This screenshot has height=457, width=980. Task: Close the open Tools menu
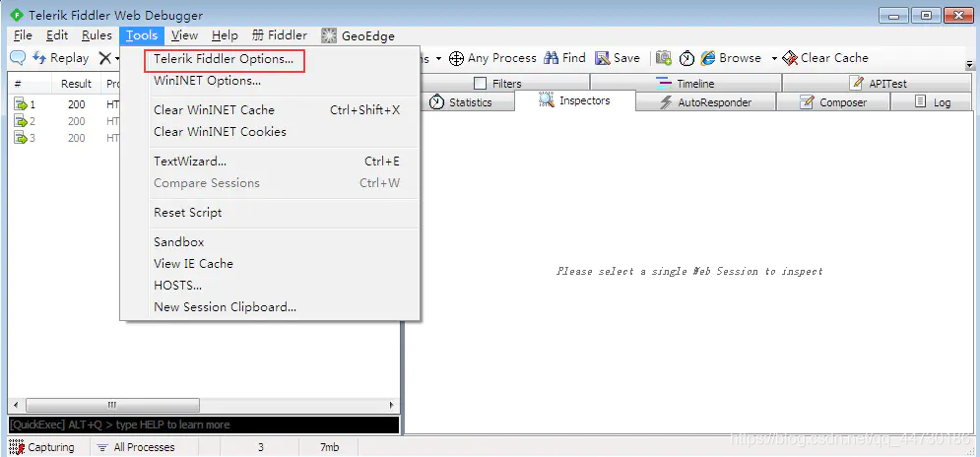coord(142,35)
